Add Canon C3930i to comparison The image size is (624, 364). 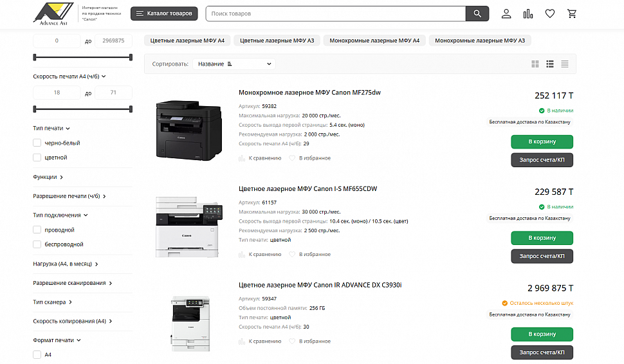coord(260,341)
